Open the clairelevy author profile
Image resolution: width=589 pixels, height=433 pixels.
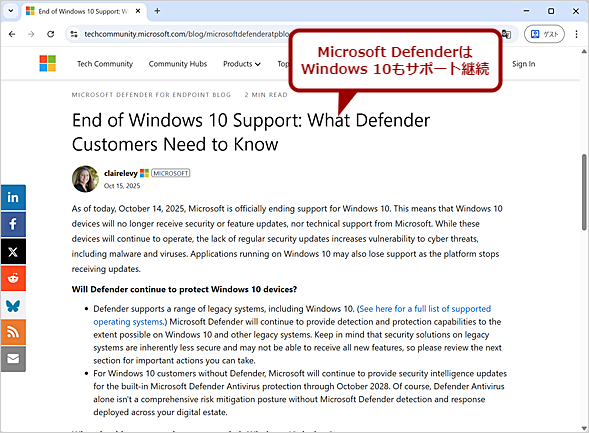pos(121,173)
